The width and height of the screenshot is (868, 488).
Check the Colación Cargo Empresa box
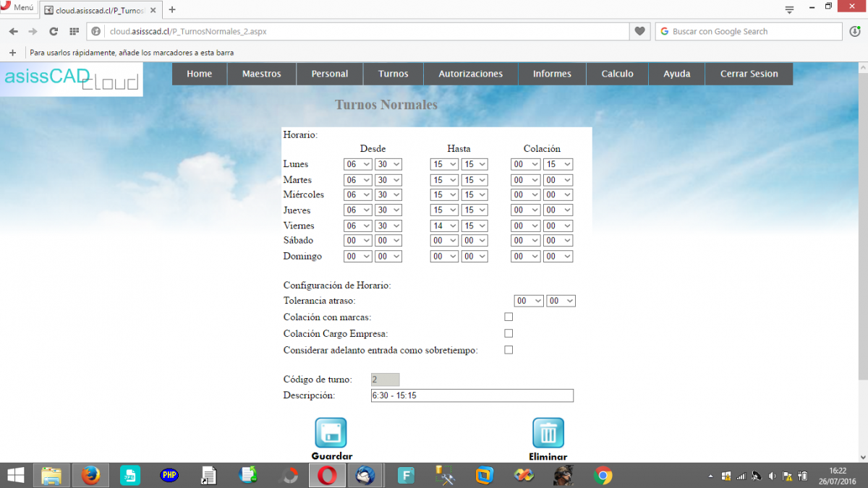pos(509,333)
